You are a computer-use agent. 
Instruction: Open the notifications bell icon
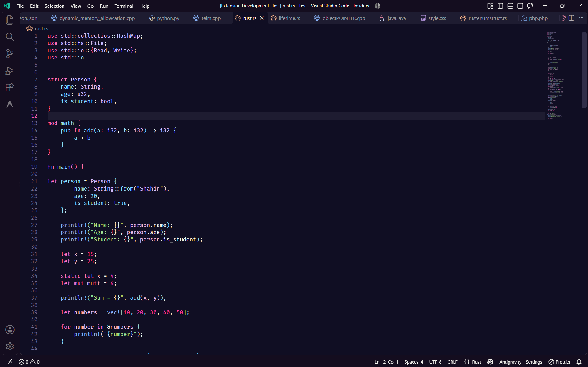[x=579, y=362]
